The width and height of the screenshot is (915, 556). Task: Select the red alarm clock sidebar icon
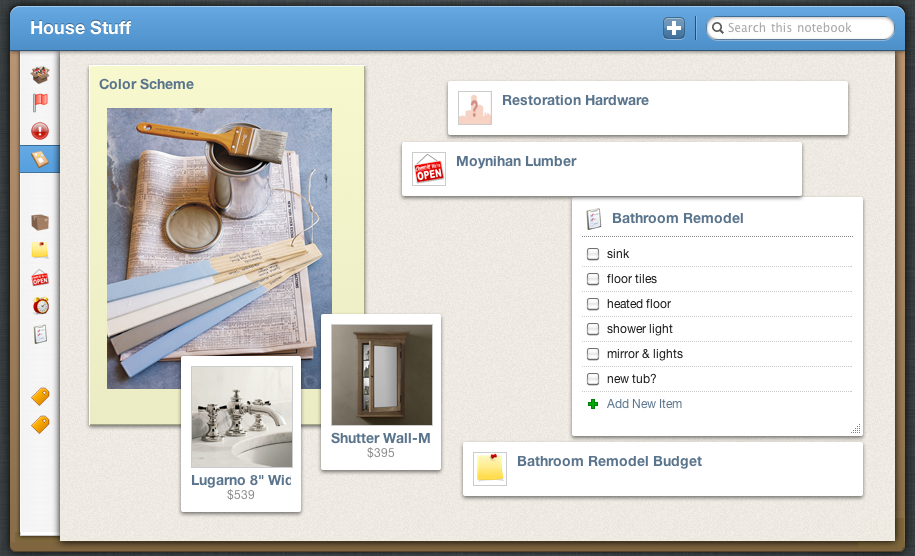pyautogui.click(x=40, y=306)
